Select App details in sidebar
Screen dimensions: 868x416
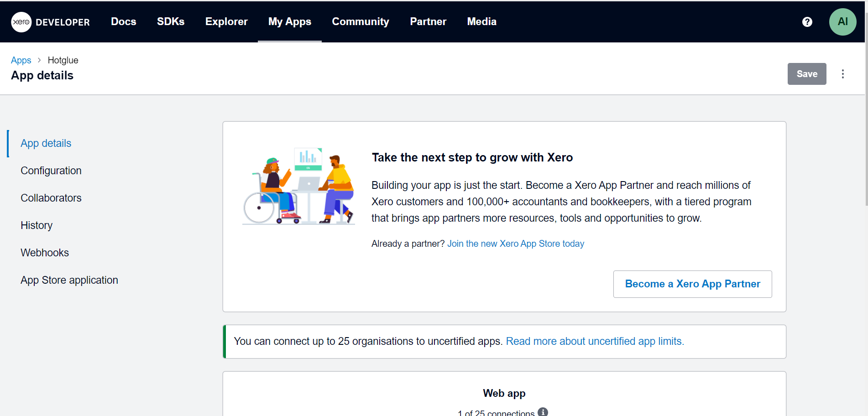pyautogui.click(x=46, y=143)
